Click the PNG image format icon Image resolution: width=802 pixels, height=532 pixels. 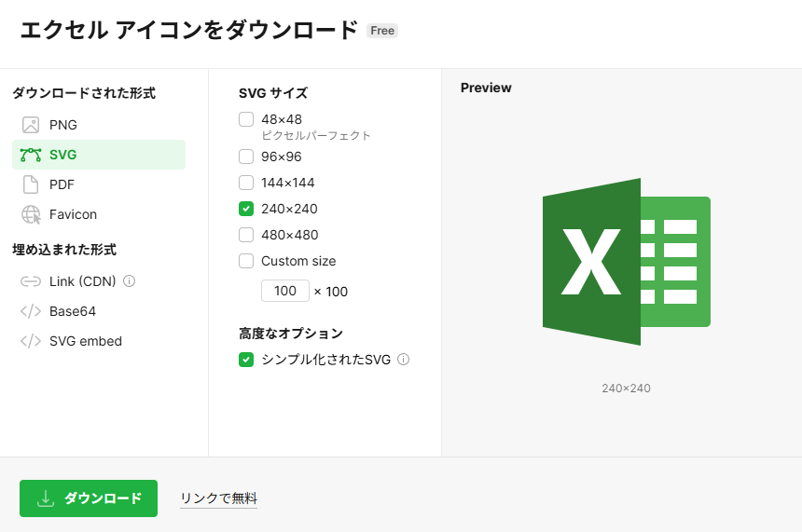(x=31, y=125)
